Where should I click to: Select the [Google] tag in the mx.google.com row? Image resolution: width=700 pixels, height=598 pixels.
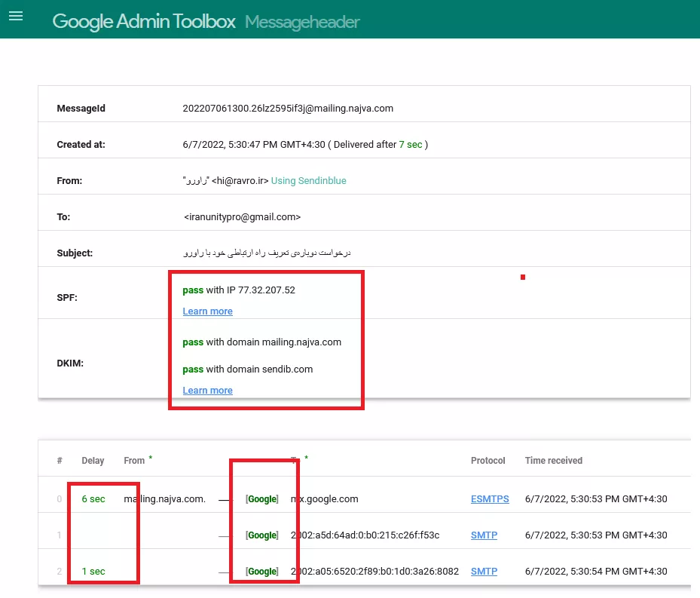[x=262, y=498]
